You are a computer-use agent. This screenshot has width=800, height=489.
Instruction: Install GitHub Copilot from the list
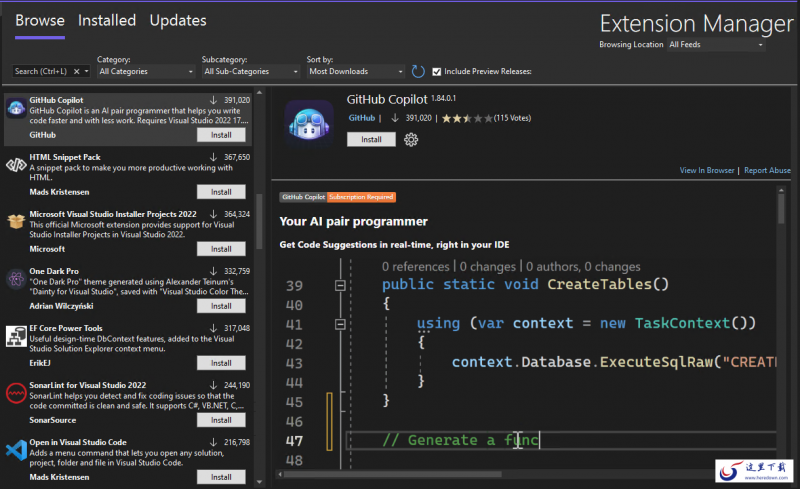point(221,135)
